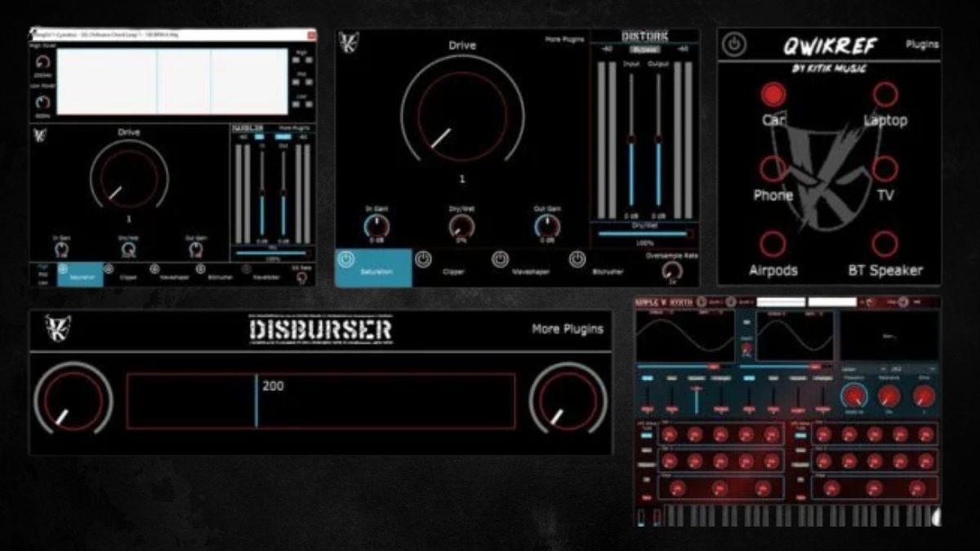
Task: Click the Low Xover knob in the multiband window
Action: (x=42, y=102)
